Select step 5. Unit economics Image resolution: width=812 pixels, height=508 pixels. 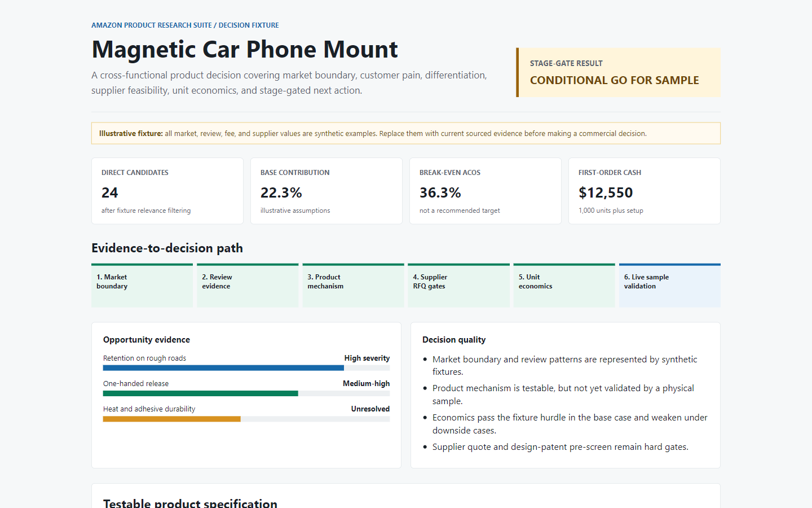coord(564,285)
